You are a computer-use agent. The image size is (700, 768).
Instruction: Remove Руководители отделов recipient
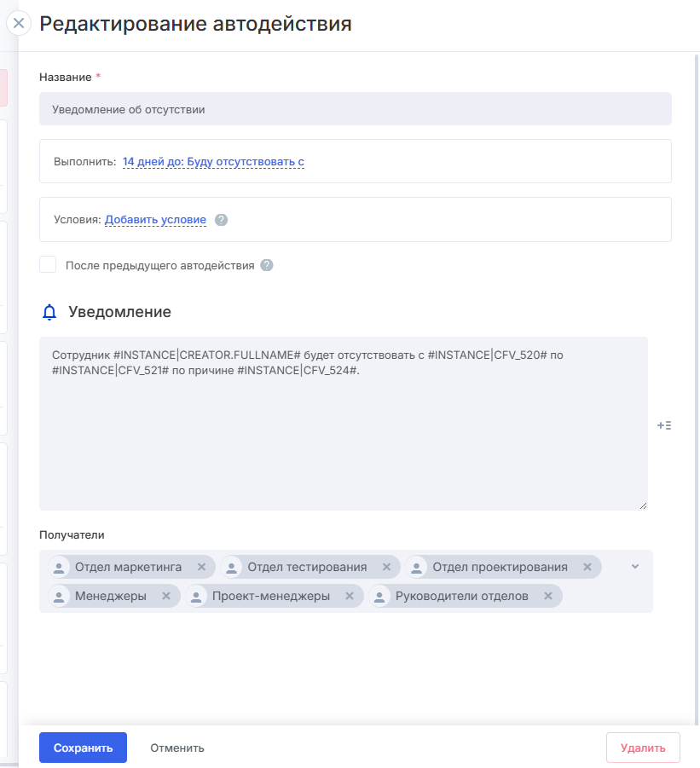pos(548,596)
